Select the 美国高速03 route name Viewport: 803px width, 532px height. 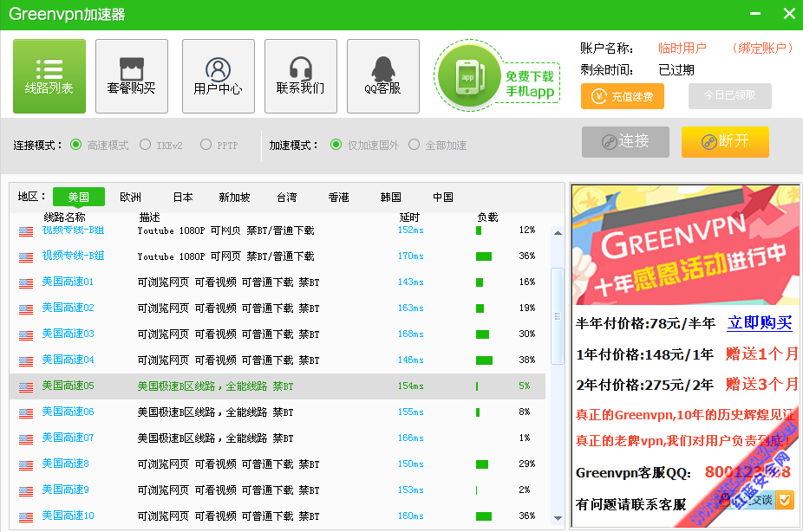[68, 334]
